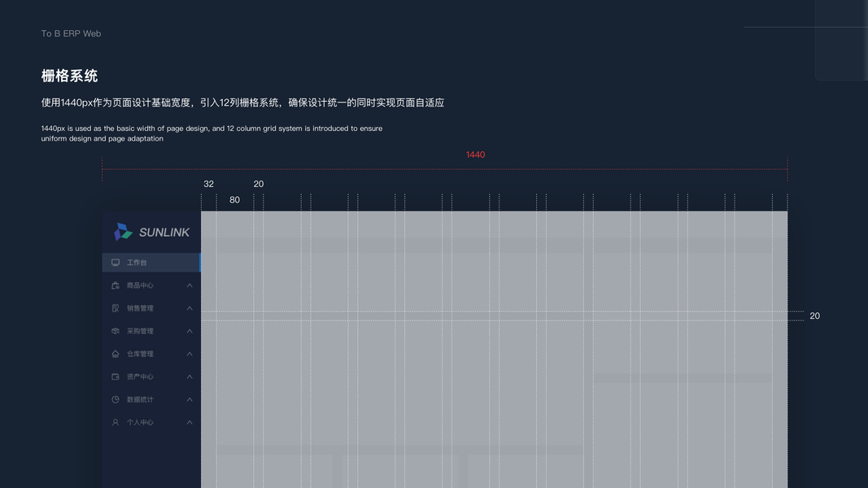Viewport: 868px width, 488px height.
Task: Click the 'To B ERP Web' header text
Action: [x=71, y=33]
